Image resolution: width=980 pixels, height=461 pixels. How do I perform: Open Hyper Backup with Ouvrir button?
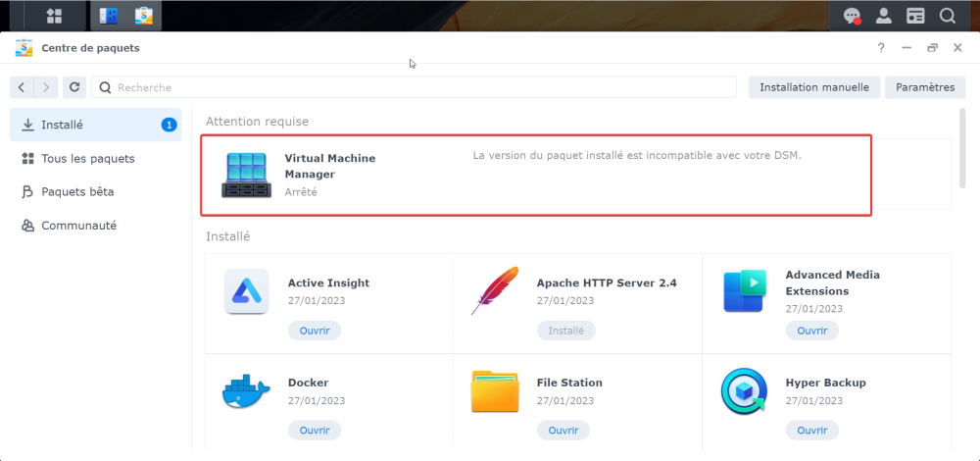(x=811, y=431)
